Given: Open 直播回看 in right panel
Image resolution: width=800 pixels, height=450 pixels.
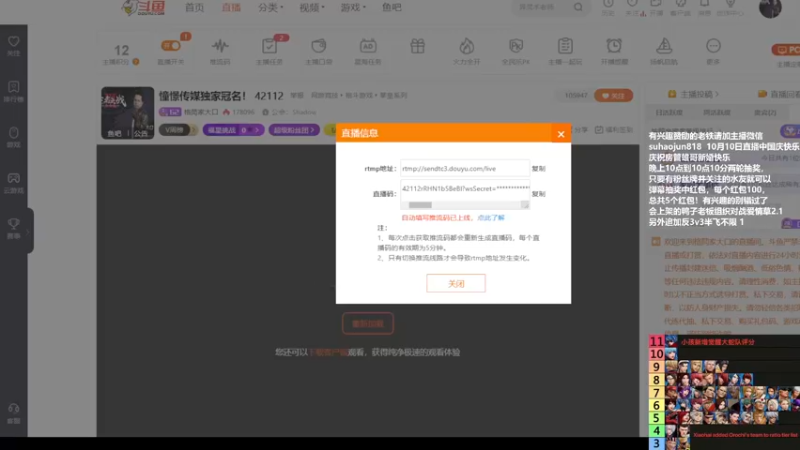Looking at the screenshot, I should 779,94.
